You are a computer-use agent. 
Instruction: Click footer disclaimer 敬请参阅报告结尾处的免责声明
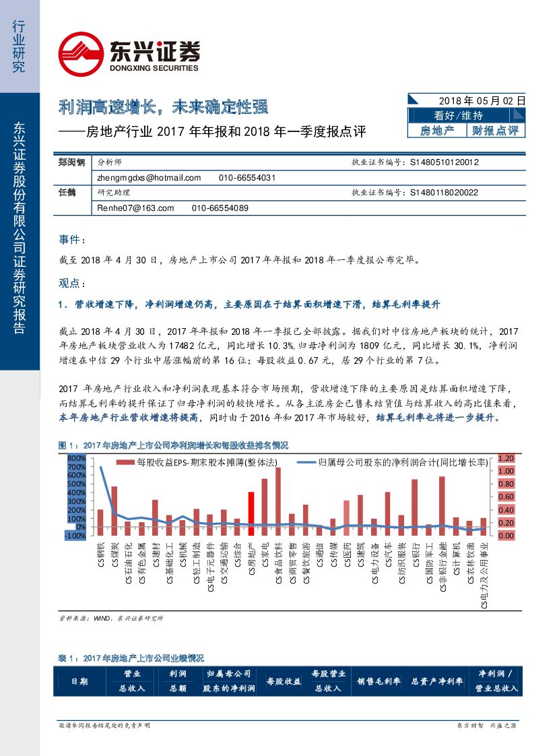tap(104, 725)
